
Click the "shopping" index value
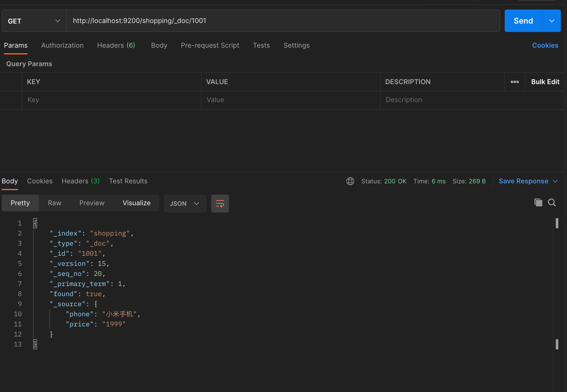click(x=110, y=233)
